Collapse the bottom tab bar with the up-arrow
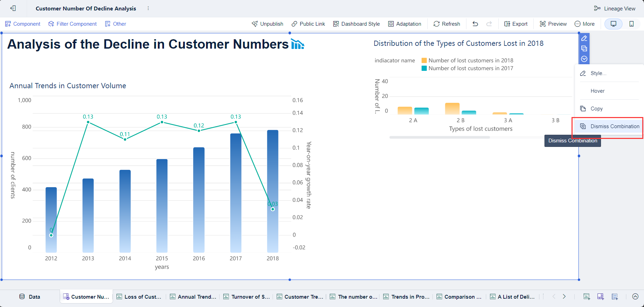The image size is (644, 307). point(635,297)
